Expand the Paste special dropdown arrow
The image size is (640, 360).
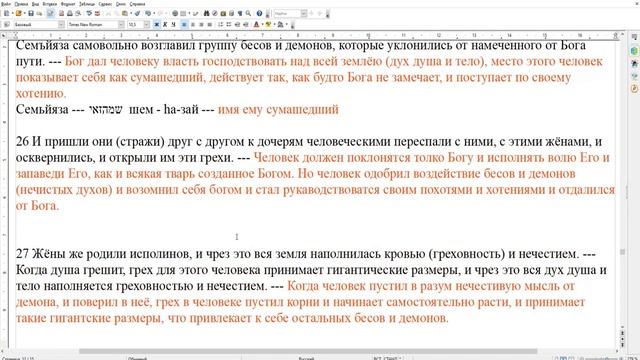point(131,13)
